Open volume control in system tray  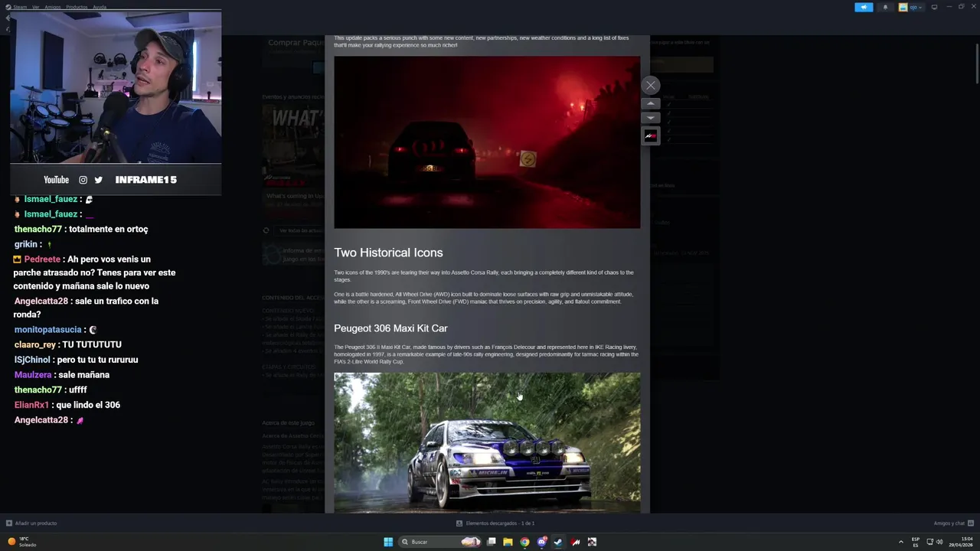coord(939,542)
